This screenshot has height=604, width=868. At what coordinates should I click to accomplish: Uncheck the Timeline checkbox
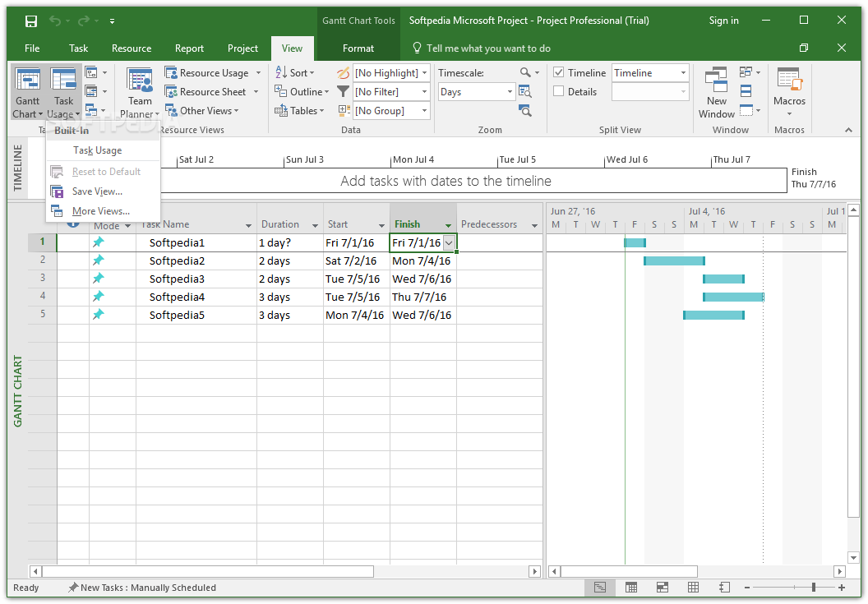click(559, 72)
